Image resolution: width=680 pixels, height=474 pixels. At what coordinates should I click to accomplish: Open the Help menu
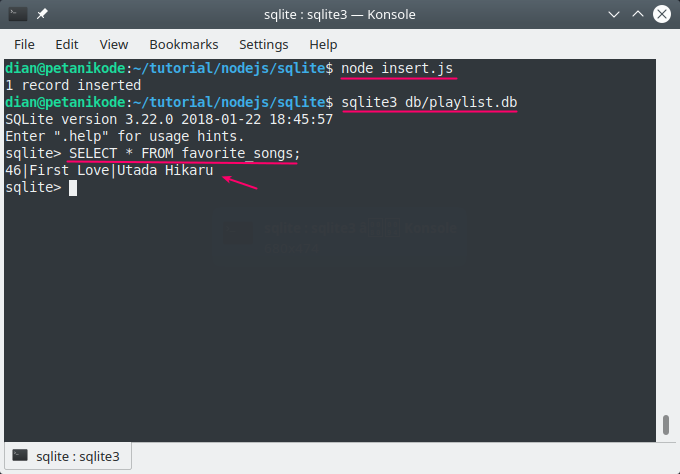(323, 44)
